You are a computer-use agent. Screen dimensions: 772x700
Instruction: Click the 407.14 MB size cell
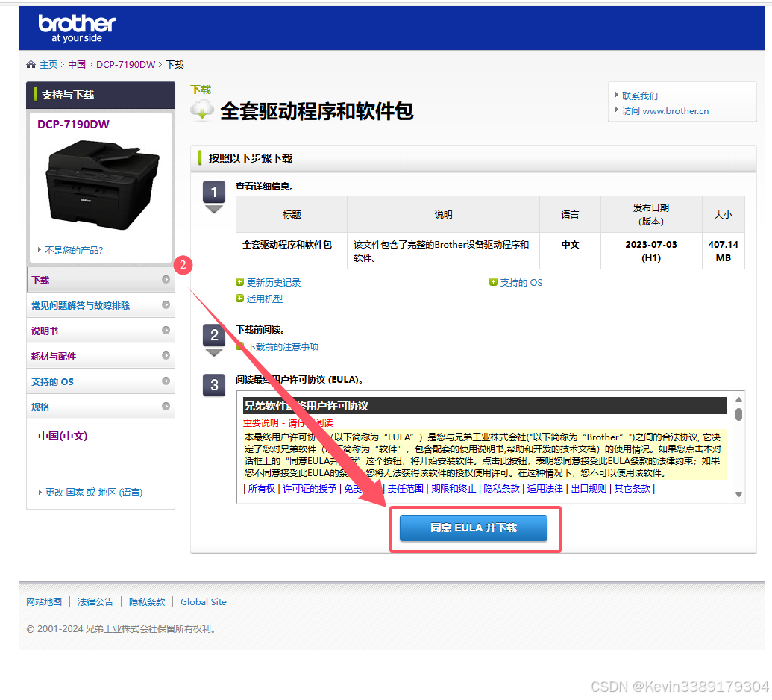coord(724,251)
